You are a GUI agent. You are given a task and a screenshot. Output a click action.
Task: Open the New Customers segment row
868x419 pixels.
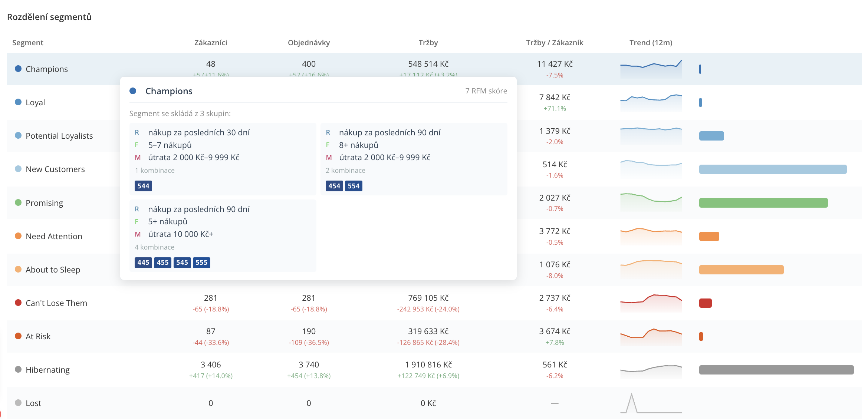pos(434,169)
